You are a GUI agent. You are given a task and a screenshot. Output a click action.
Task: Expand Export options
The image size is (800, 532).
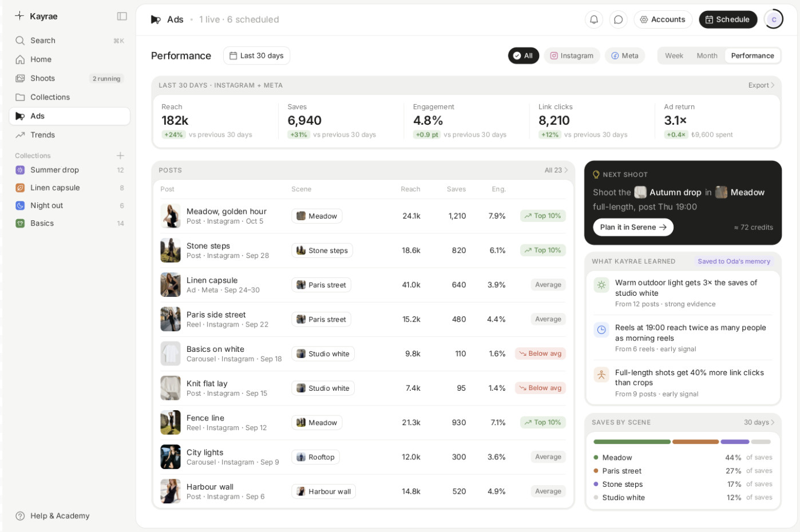click(761, 85)
